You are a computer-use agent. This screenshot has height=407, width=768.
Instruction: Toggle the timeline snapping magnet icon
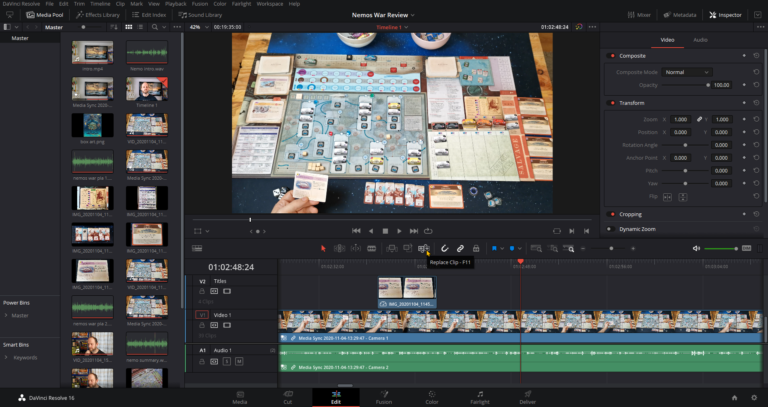click(444, 248)
